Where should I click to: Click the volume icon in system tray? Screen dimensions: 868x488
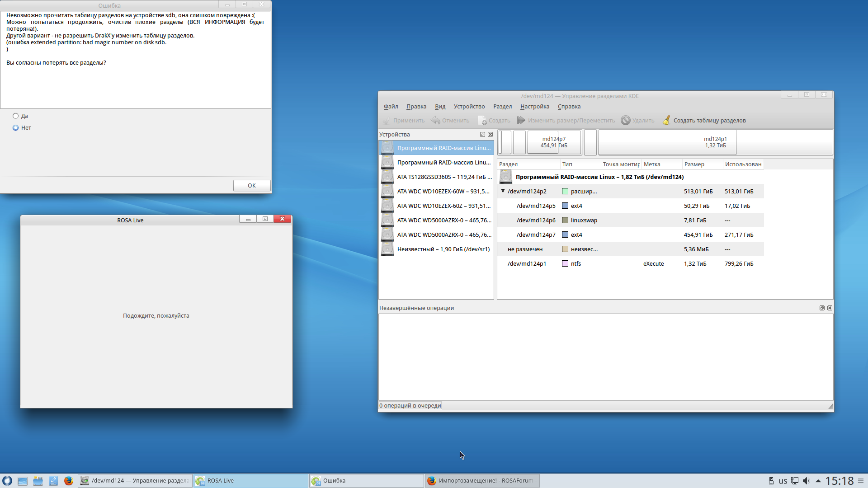coord(806,481)
